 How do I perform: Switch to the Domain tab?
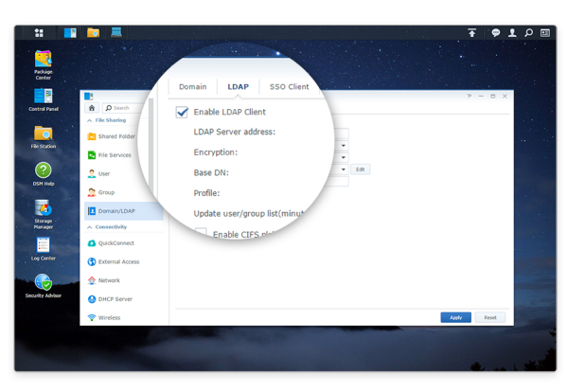point(192,87)
